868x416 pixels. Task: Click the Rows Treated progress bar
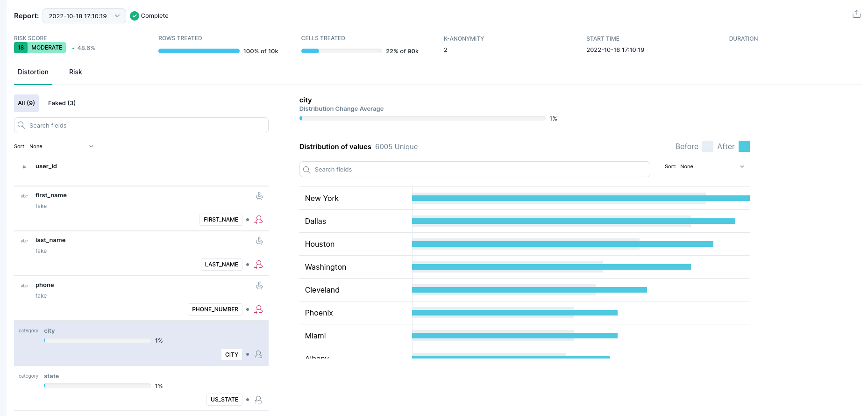point(199,51)
